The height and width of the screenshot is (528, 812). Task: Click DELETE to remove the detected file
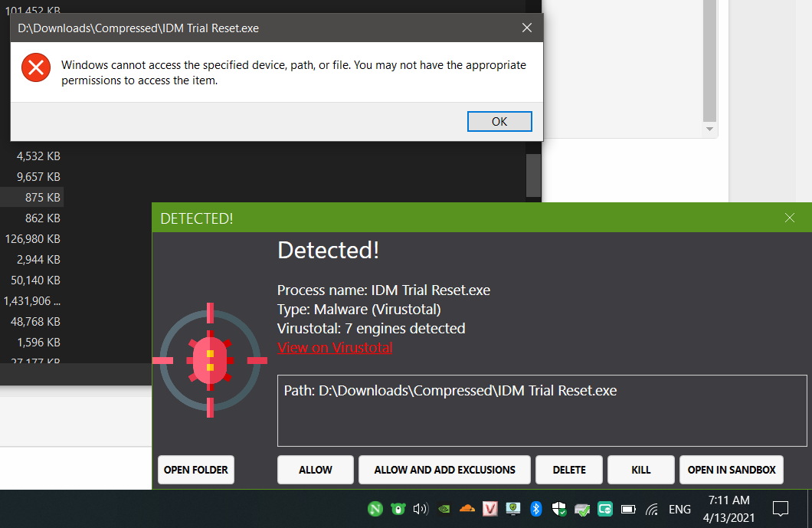(569, 470)
